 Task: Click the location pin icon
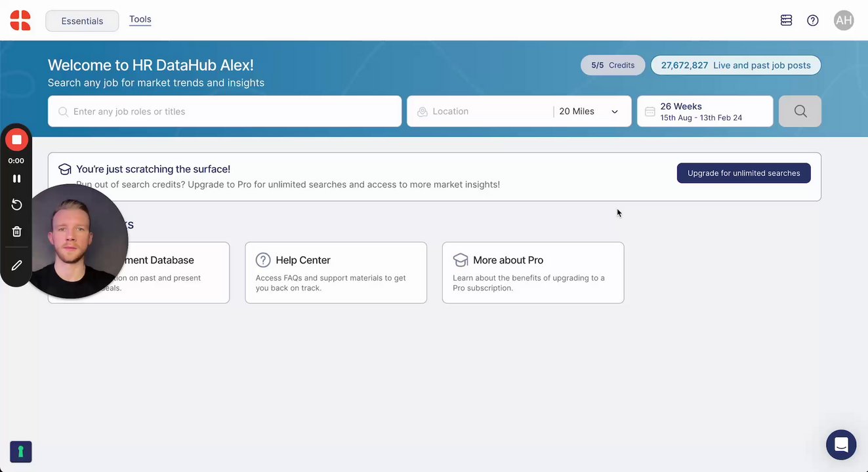(x=423, y=112)
